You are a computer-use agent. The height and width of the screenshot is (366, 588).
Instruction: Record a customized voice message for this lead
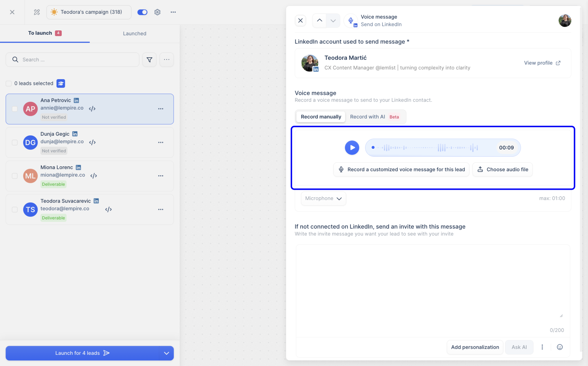tap(401, 170)
